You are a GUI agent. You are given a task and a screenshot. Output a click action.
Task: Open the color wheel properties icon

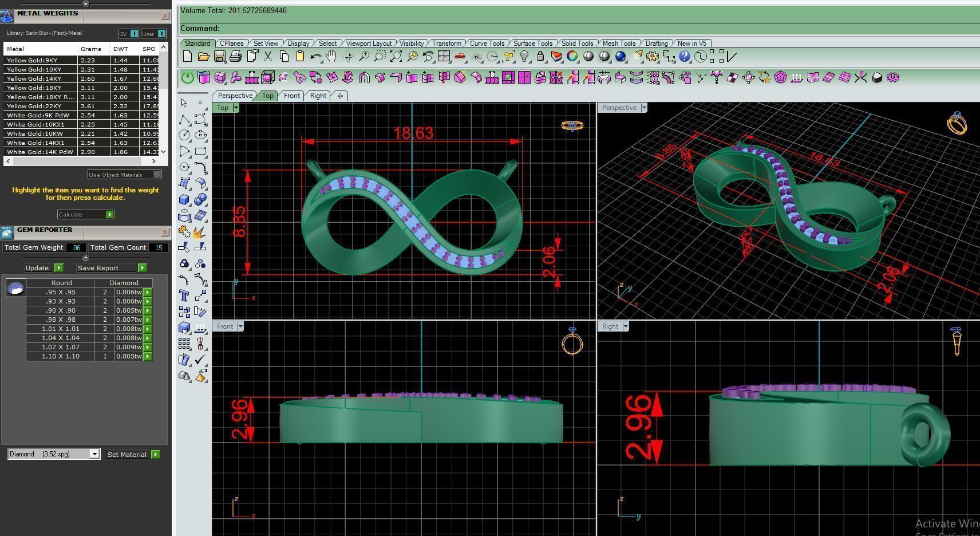572,57
